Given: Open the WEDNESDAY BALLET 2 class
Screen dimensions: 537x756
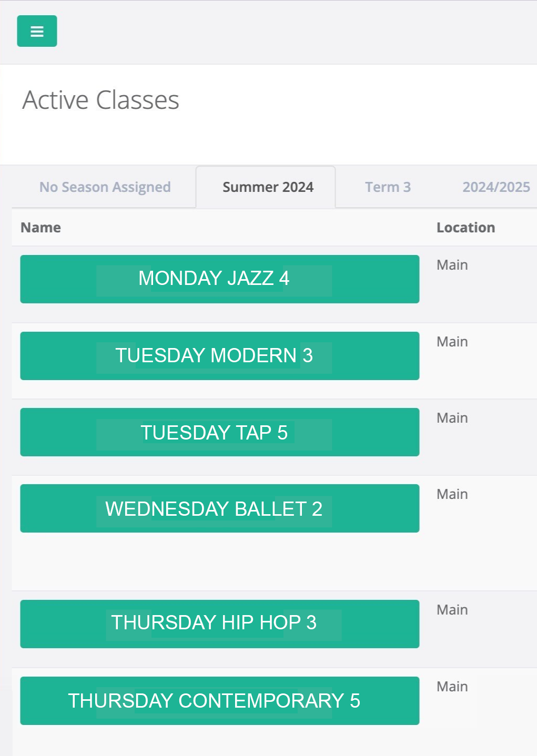Looking at the screenshot, I should pos(219,508).
